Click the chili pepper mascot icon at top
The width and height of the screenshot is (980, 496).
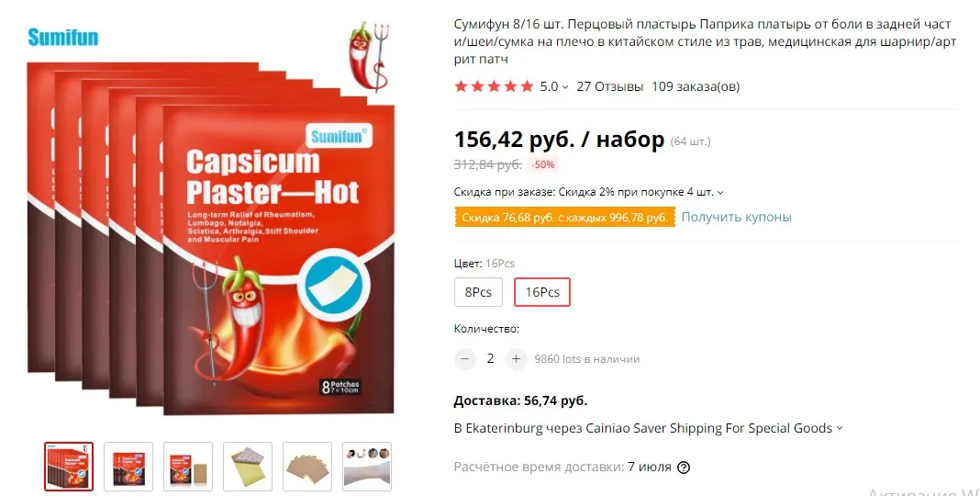coord(368,56)
